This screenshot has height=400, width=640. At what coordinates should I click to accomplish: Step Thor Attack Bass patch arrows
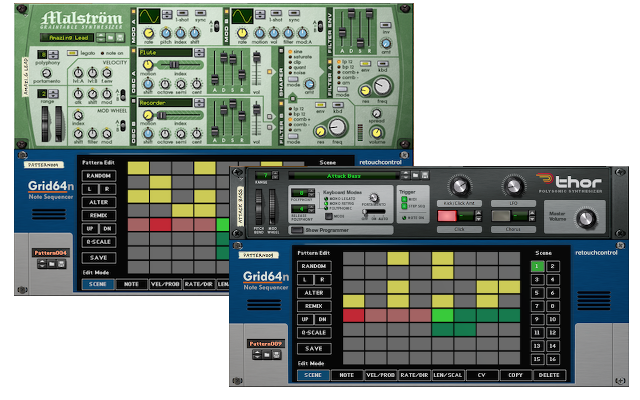pyautogui.click(x=405, y=175)
